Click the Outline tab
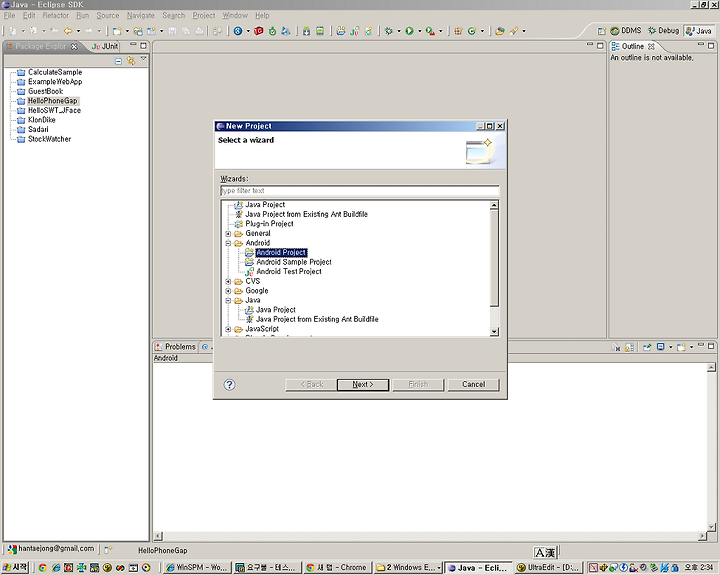Screen dimensions: 720x575 tap(632, 46)
